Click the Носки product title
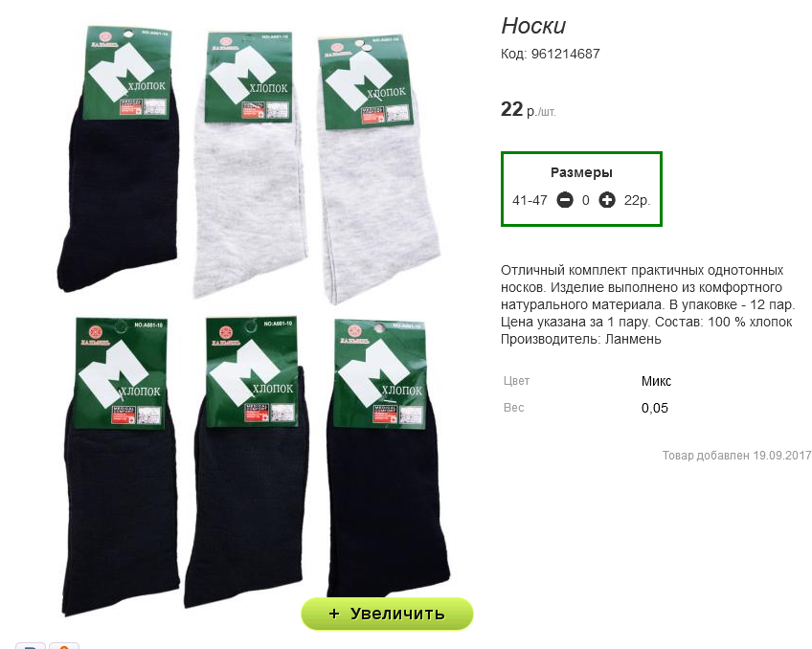Image resolution: width=812 pixels, height=649 pixels. 533,26
